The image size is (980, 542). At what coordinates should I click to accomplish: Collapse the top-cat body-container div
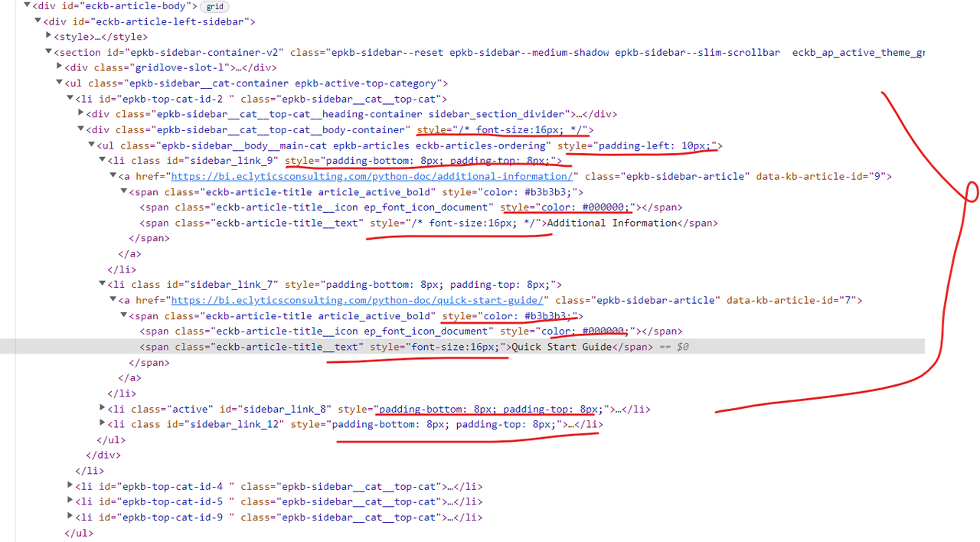tap(81, 129)
